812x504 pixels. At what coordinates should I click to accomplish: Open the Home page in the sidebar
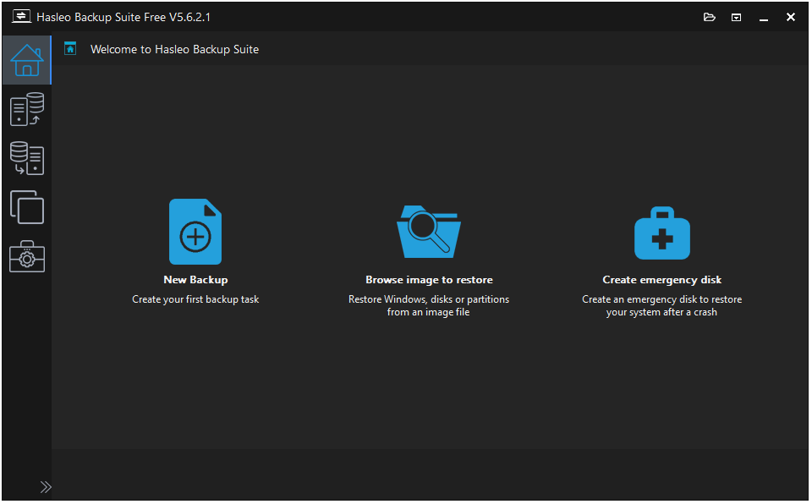tap(27, 60)
